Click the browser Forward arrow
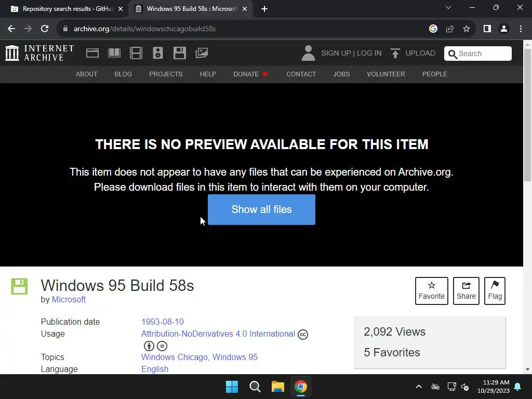The width and height of the screenshot is (532, 399). pyautogui.click(x=28, y=29)
